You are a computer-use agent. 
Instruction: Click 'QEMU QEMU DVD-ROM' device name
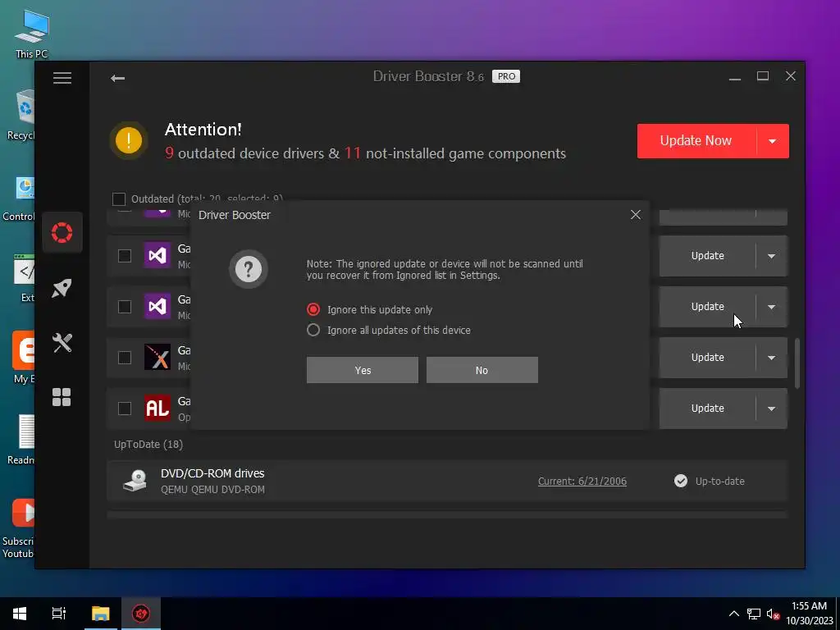tap(212, 489)
